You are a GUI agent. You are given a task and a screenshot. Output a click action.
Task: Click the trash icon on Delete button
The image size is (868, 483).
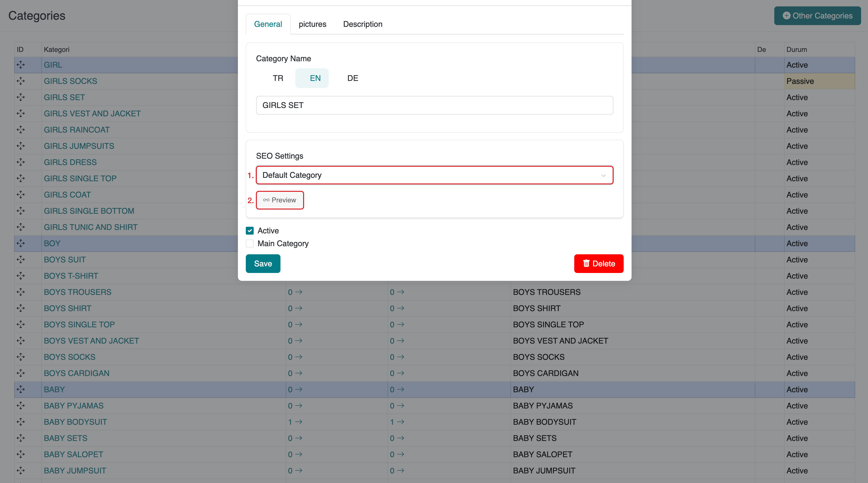pyautogui.click(x=586, y=263)
